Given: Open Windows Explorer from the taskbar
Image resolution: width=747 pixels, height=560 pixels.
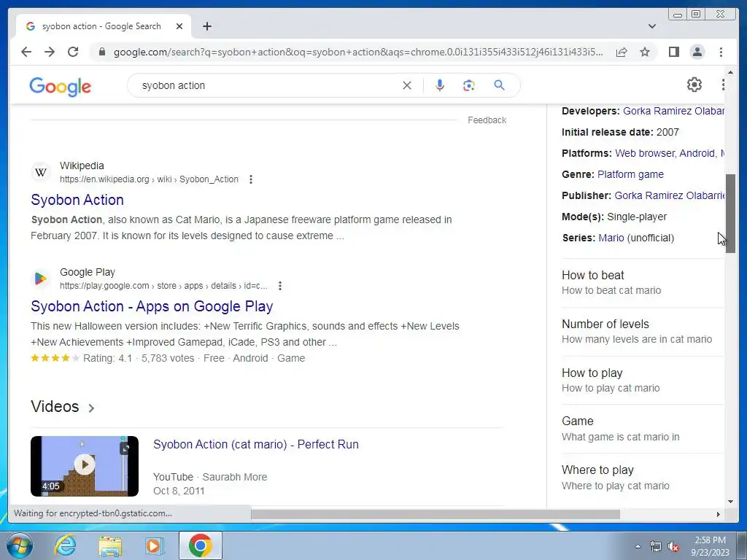Looking at the screenshot, I should tap(110, 545).
